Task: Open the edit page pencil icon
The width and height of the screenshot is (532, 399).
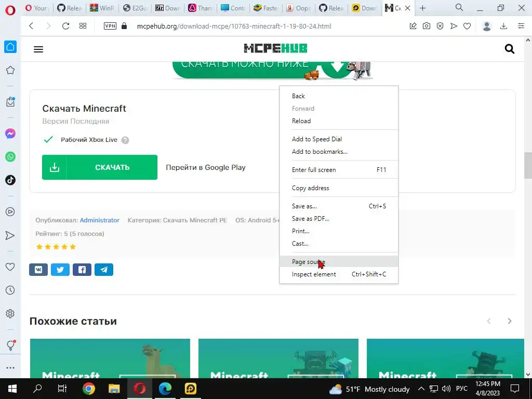Action: click(413, 26)
